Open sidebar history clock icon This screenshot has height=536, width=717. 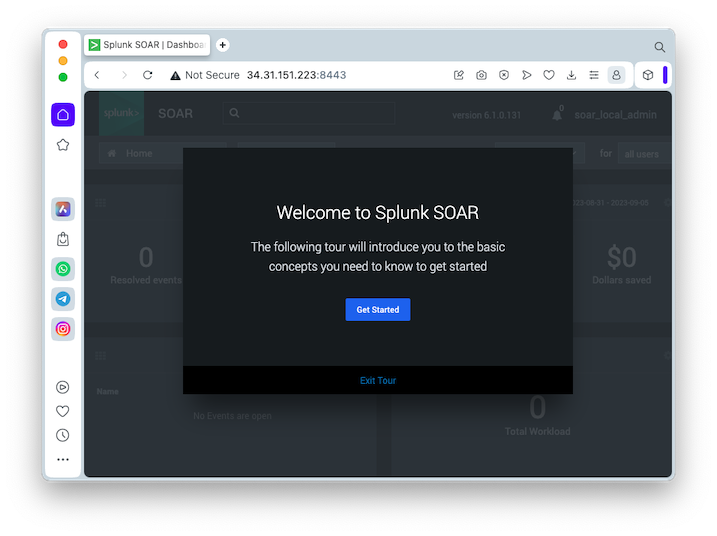[x=63, y=435]
